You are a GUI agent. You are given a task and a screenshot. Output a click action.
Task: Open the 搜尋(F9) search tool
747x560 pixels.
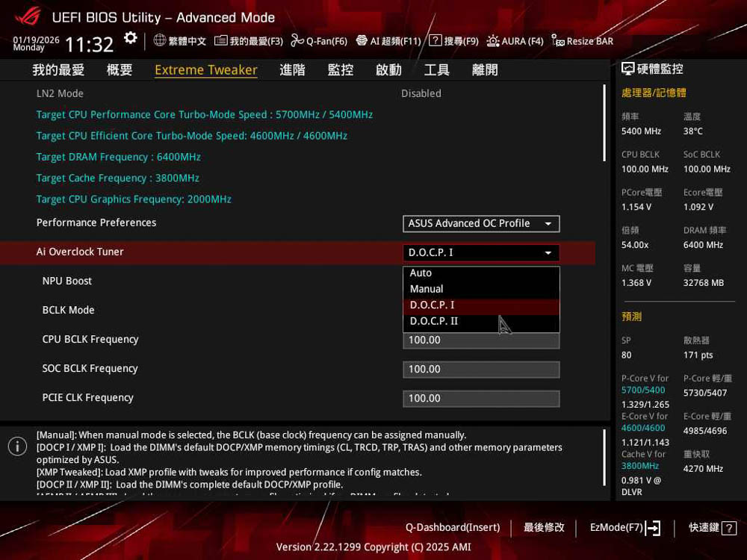(x=435, y=40)
